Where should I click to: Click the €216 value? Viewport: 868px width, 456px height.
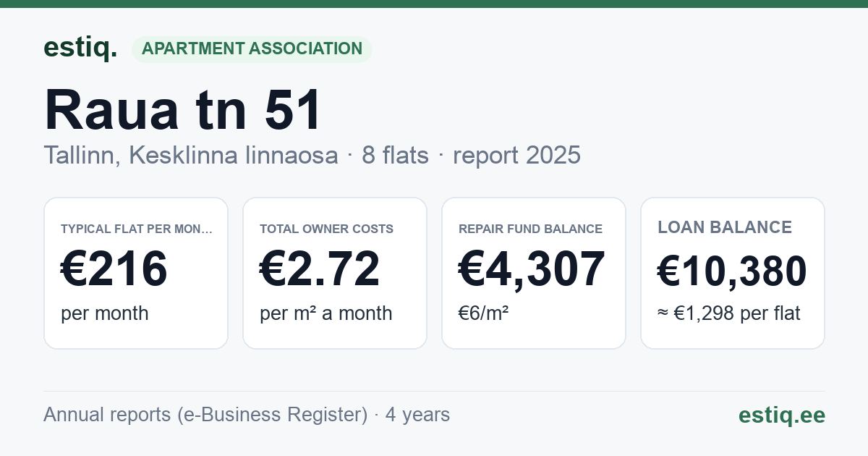pyautogui.click(x=114, y=269)
